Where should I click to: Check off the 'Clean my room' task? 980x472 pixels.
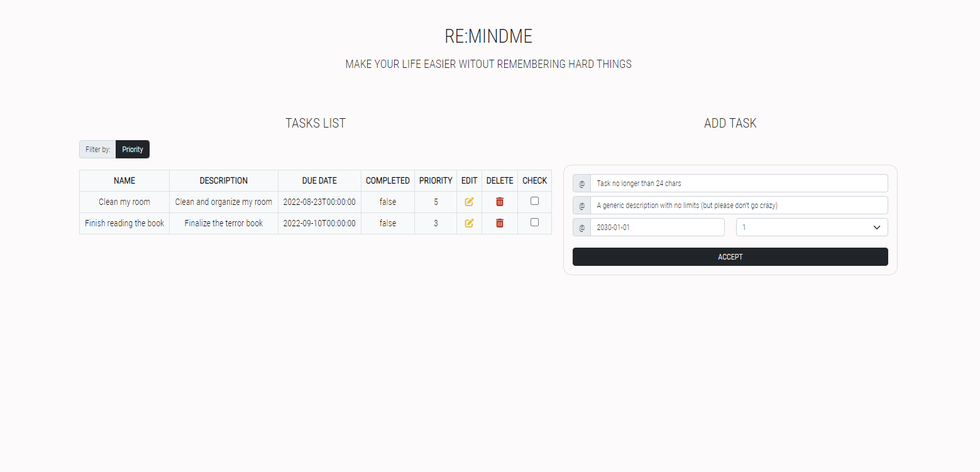(x=534, y=201)
